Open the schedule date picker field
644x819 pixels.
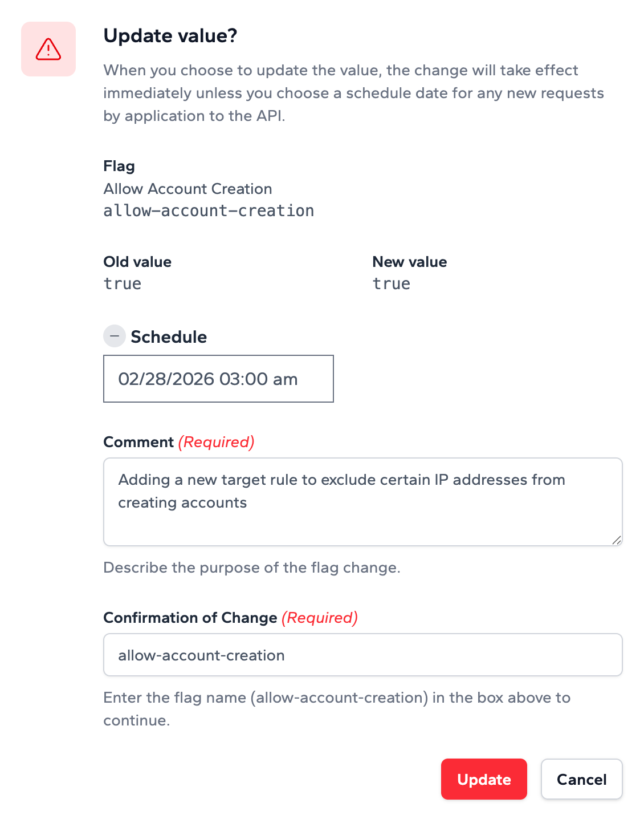218,379
